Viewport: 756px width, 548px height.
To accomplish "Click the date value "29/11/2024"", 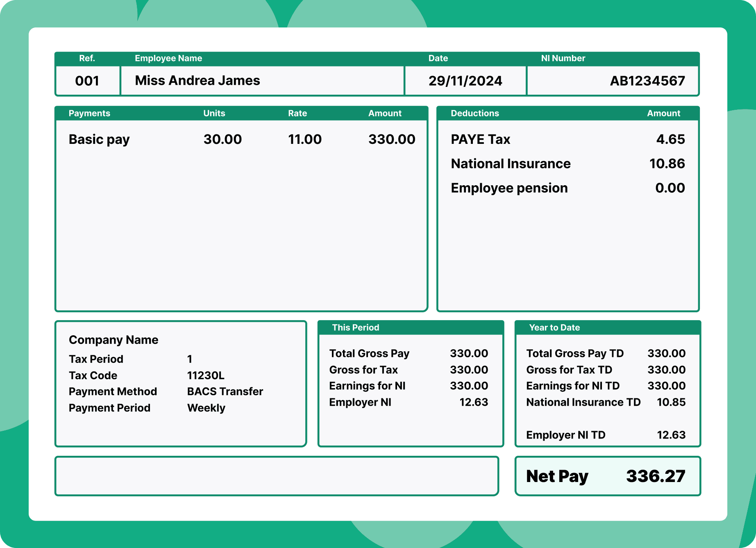I will (465, 81).
